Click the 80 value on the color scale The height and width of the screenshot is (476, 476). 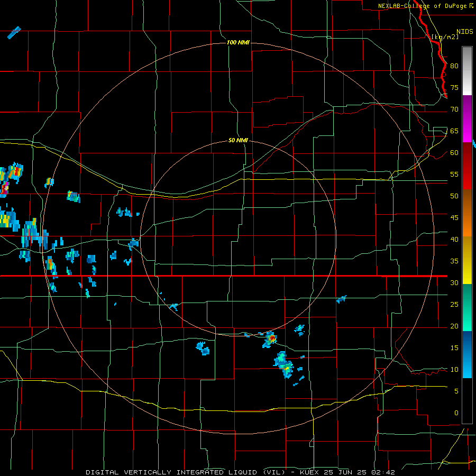coord(454,66)
